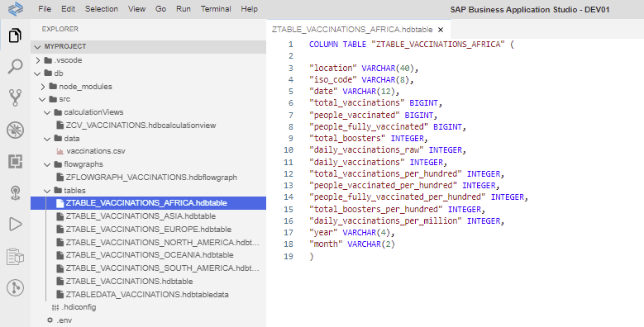The height and width of the screenshot is (327, 644).
Task: Collapse the calculationViews folder
Action: tap(47, 112)
